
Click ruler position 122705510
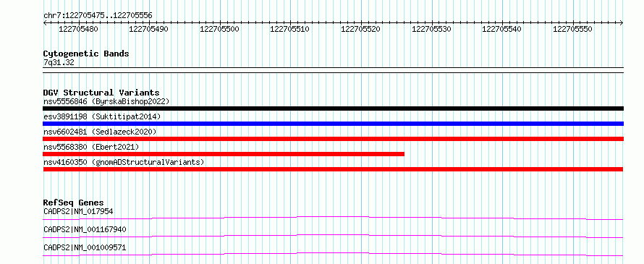(x=290, y=29)
